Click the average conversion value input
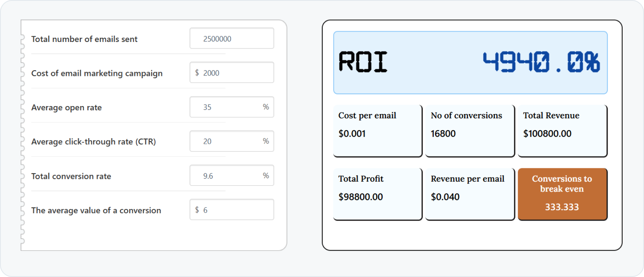The width and height of the screenshot is (644, 277). [x=237, y=210]
